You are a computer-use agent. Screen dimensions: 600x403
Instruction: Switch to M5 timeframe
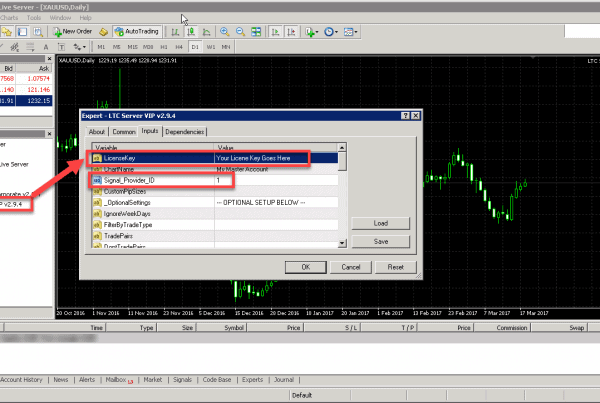(x=116, y=47)
